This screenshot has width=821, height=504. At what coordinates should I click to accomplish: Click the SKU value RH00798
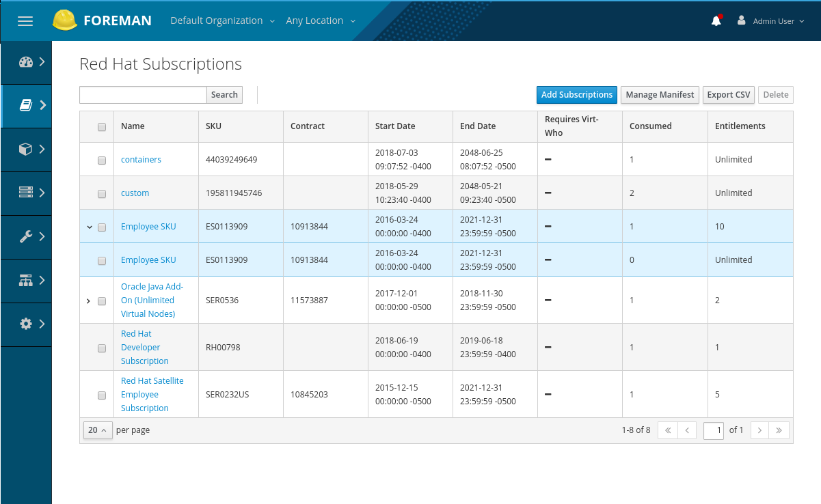click(222, 348)
